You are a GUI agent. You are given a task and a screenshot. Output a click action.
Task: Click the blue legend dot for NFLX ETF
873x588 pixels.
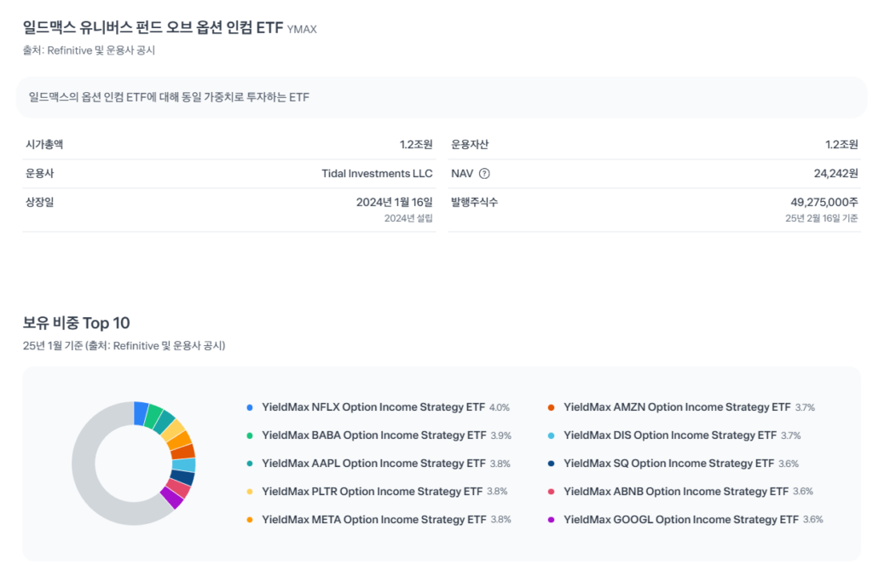tap(250, 407)
